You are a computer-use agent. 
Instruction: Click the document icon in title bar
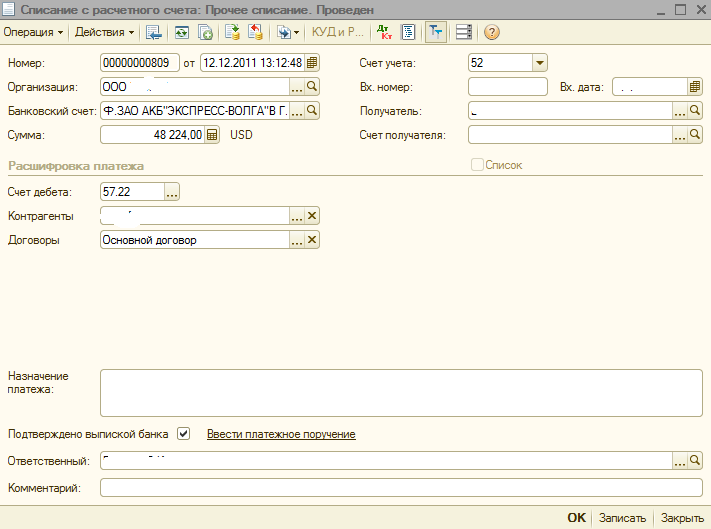coord(9,9)
